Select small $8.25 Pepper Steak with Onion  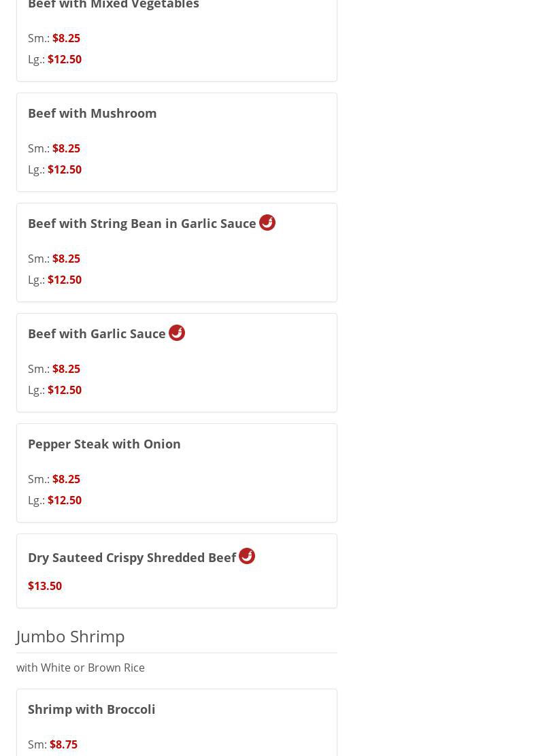click(66, 479)
